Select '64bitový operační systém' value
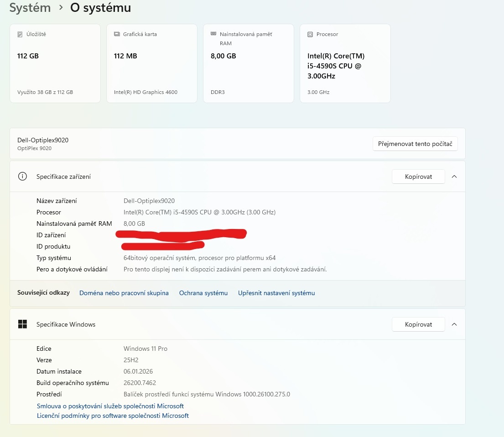 point(200,258)
